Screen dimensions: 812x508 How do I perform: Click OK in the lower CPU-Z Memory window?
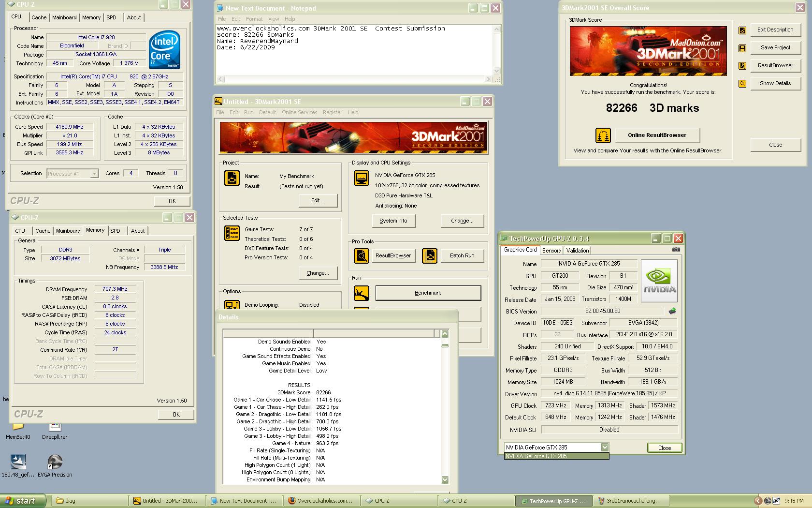[x=176, y=415]
